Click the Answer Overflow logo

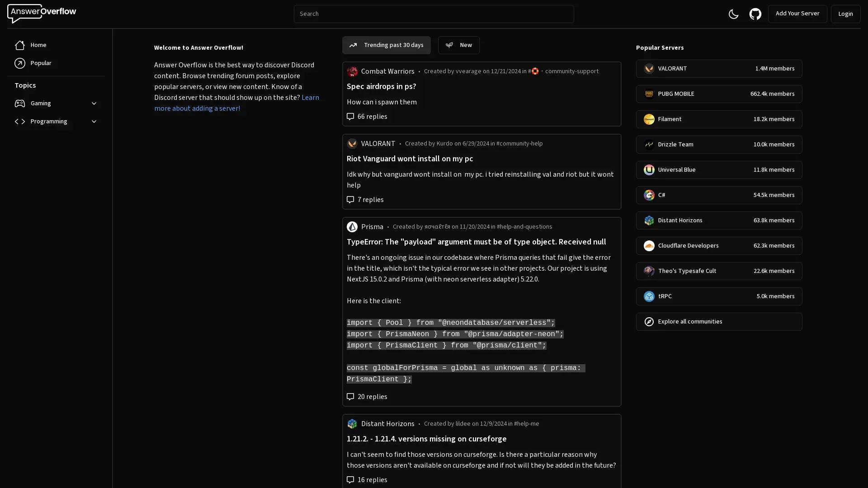tap(41, 13)
